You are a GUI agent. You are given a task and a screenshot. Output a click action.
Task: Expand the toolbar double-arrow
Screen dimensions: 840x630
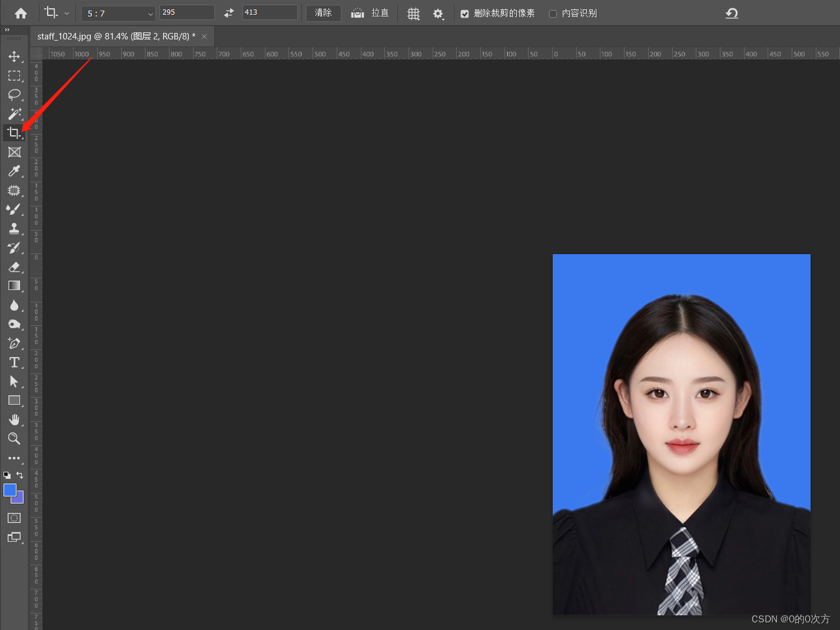point(7,29)
